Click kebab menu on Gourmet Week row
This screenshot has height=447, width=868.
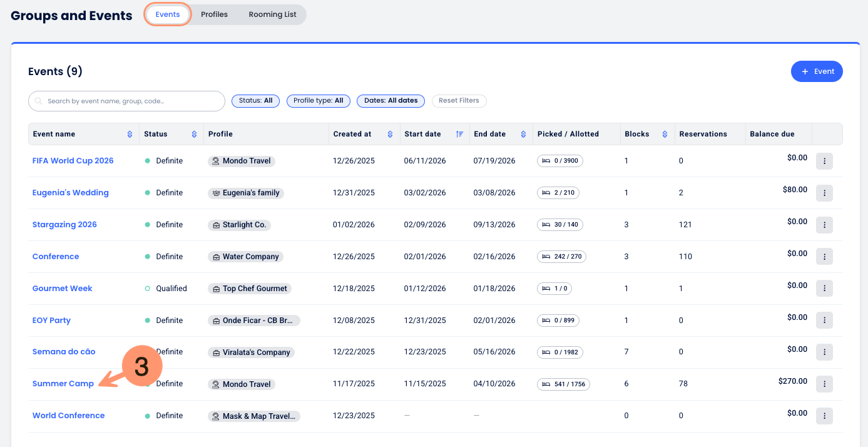pyautogui.click(x=824, y=289)
